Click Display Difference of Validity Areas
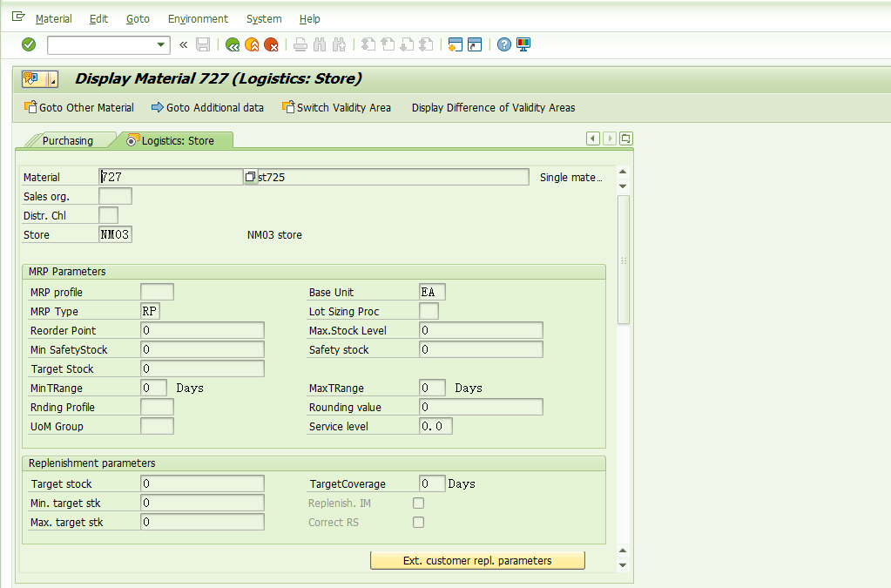Image resolution: width=891 pixels, height=588 pixels. [x=493, y=107]
